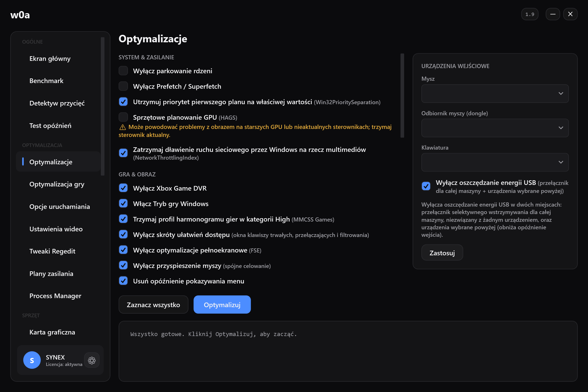Click the log text 'Wszystko gotowe. Kliknij Optymalizuj'
Image resolution: width=588 pixels, height=392 pixels.
pyautogui.click(x=214, y=334)
